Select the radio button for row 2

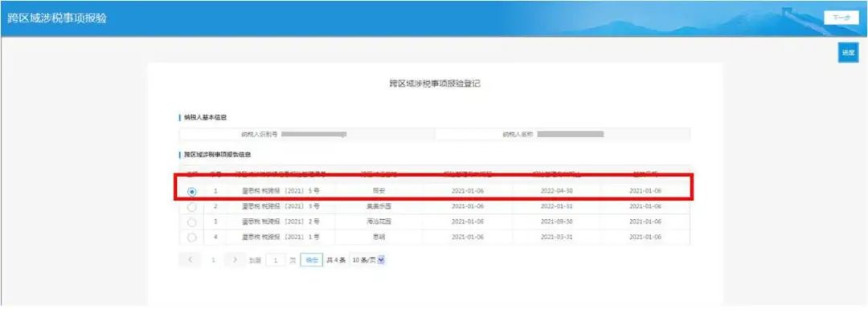coord(191,207)
